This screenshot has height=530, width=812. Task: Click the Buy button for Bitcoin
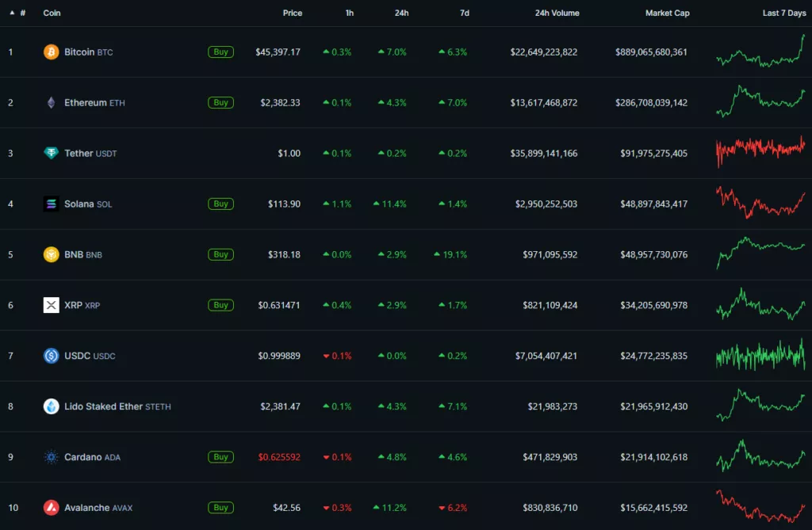point(220,51)
